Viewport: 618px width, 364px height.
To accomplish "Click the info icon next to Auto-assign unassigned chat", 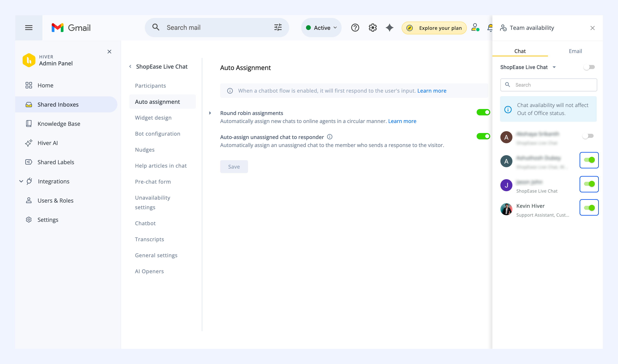I will click(x=330, y=137).
